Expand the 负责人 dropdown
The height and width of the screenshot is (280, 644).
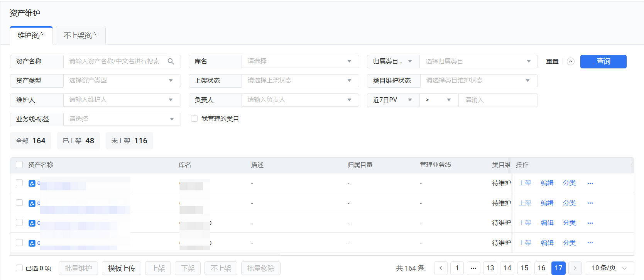pos(300,100)
